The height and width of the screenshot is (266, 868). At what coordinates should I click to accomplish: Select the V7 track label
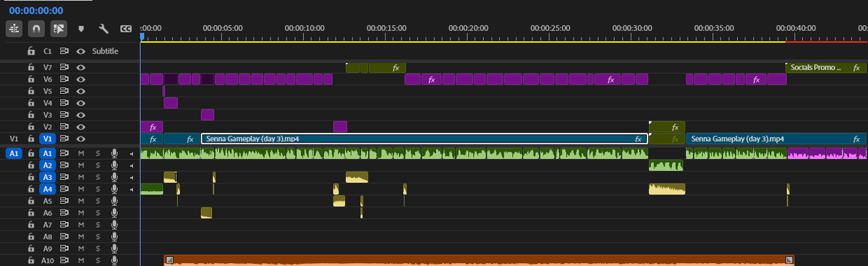click(48, 67)
